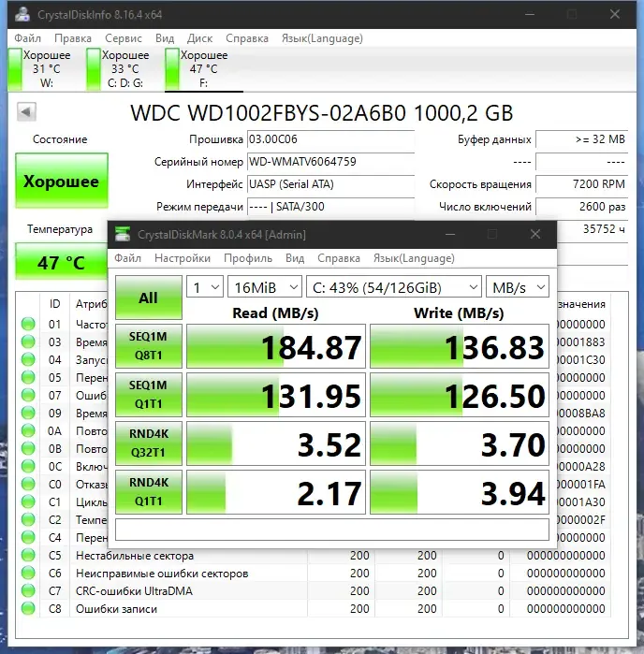Click the Нестабильные сектора attribute row text
This screenshot has height=654, width=644.
pos(135,556)
